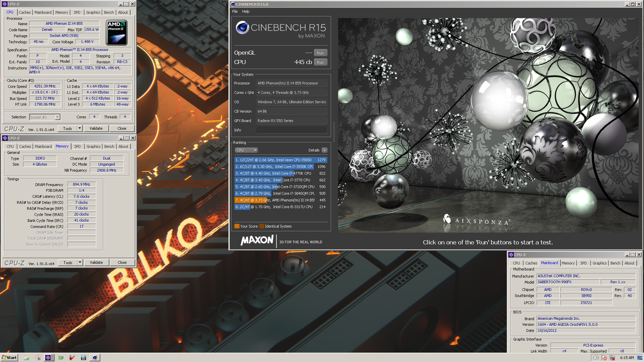Click the Cinebench R15 sphere logo
The height and width of the screenshot is (362, 644).
[242, 27]
